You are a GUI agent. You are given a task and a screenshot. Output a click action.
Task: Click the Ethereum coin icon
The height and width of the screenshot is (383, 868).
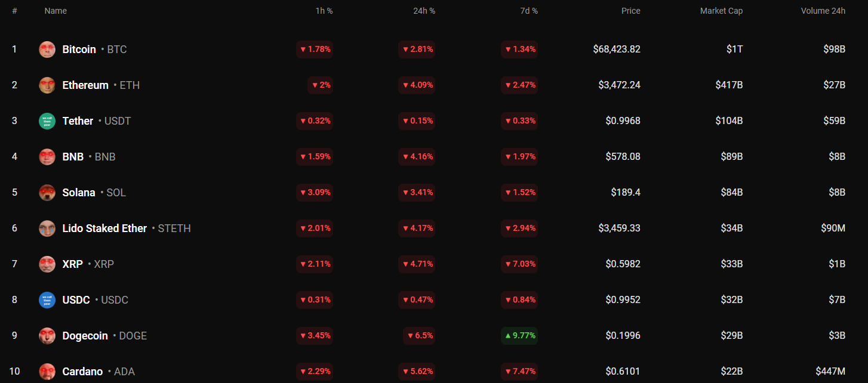47,85
